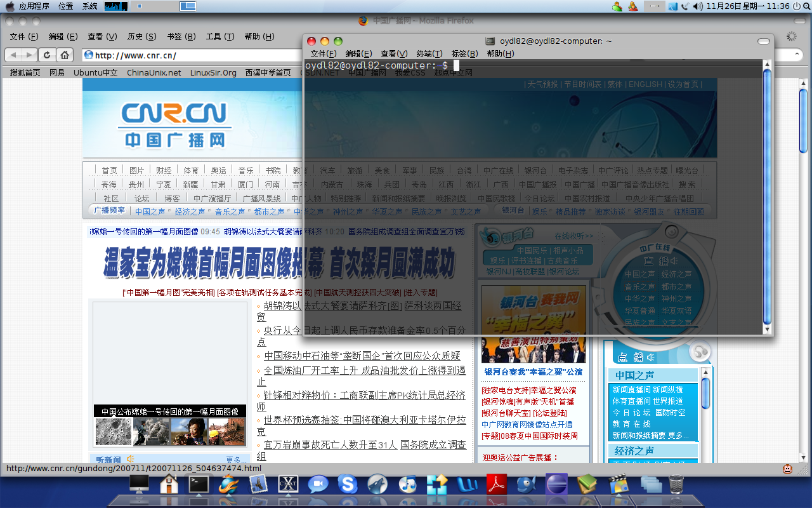Click the system monitor graph in top panel
Image resolution: width=812 pixels, height=508 pixels.
coord(116,6)
